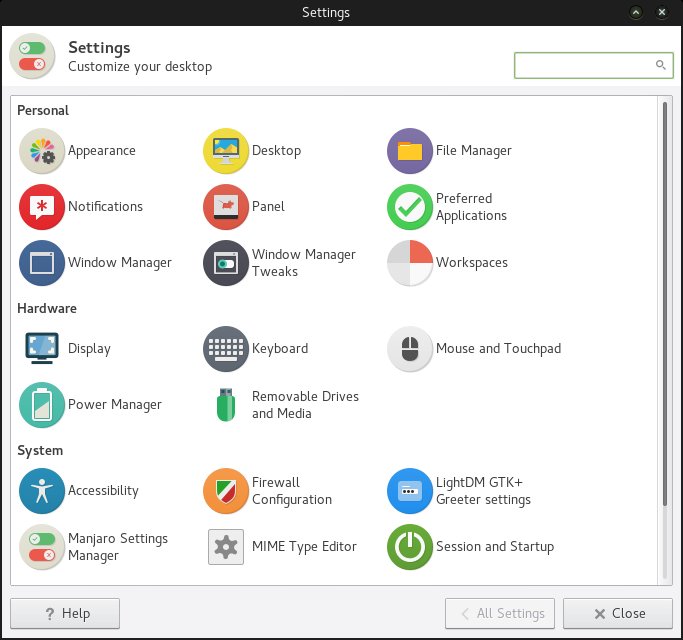Open Window Manager Tweaks icon
Screen dimensions: 683x640
pos(226,263)
